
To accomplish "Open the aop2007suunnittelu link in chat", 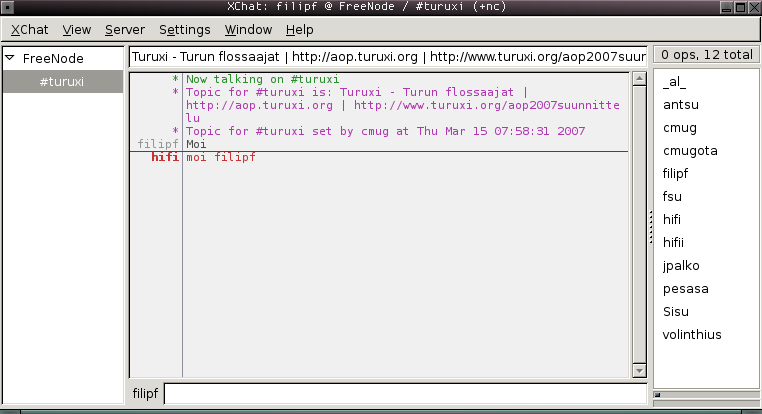I will [x=403, y=111].
